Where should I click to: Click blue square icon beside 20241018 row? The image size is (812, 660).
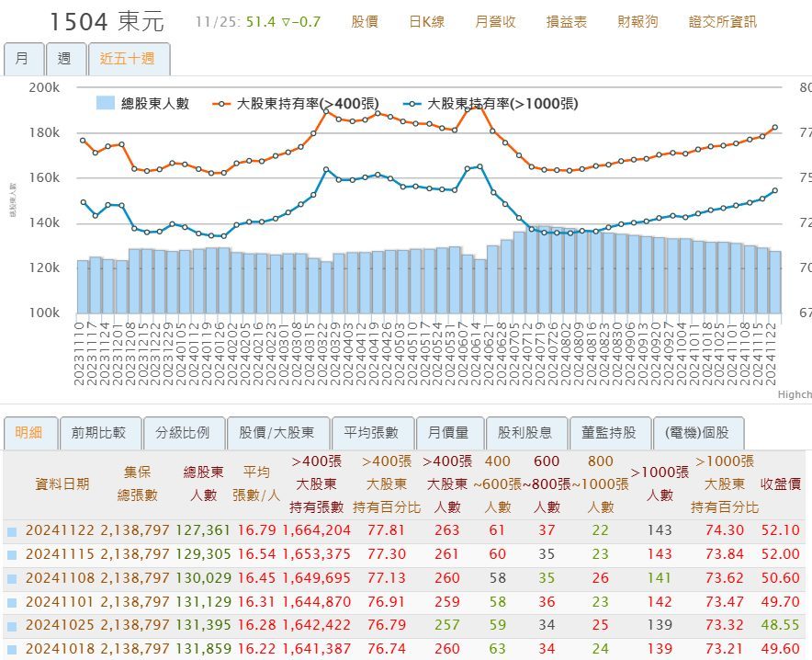pos(12,649)
